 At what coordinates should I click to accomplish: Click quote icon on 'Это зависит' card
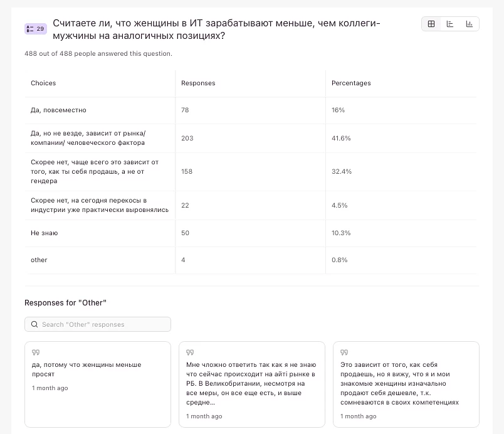pyautogui.click(x=344, y=352)
